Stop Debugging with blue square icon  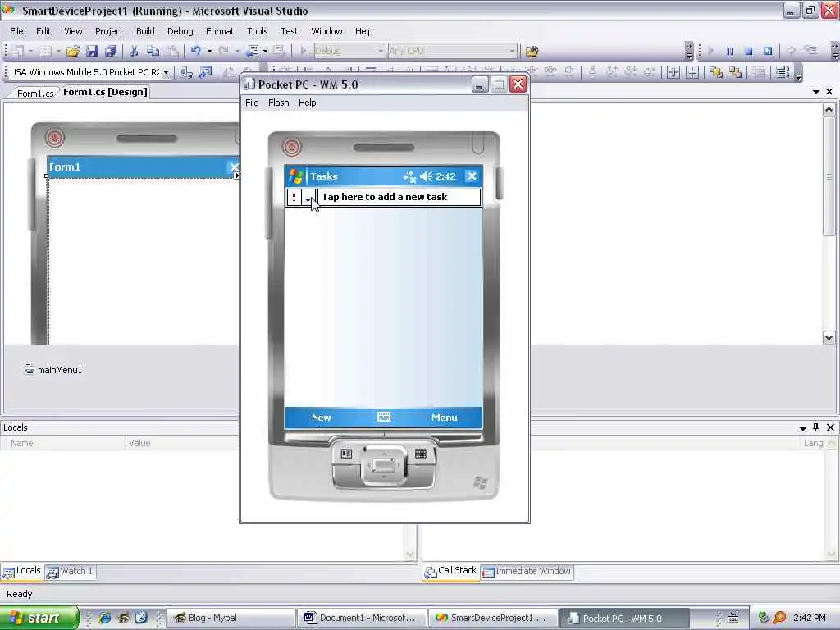748,51
